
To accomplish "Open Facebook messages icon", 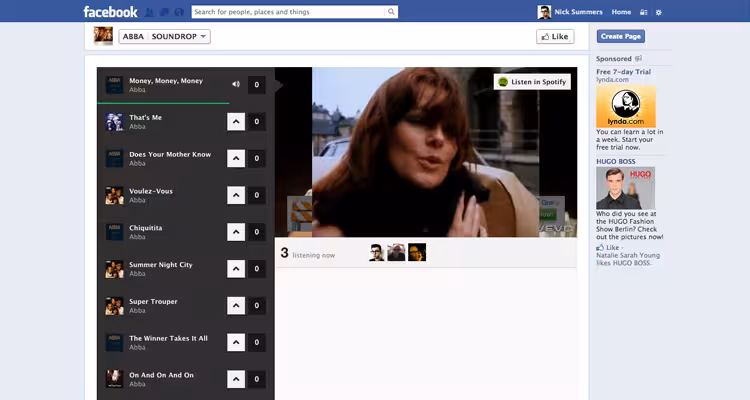I will (x=164, y=12).
